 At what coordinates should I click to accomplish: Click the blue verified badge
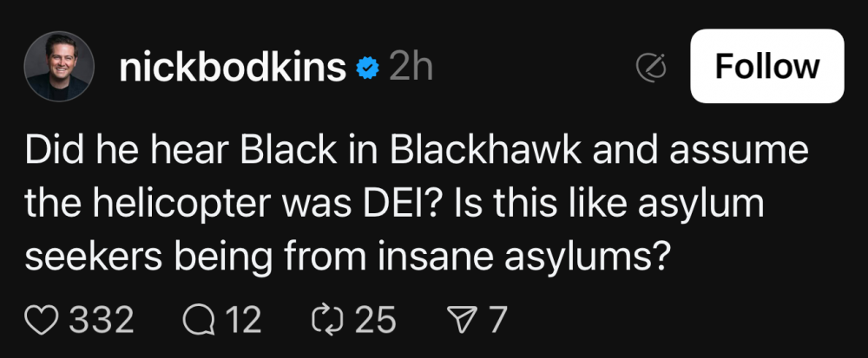pyautogui.click(x=368, y=67)
